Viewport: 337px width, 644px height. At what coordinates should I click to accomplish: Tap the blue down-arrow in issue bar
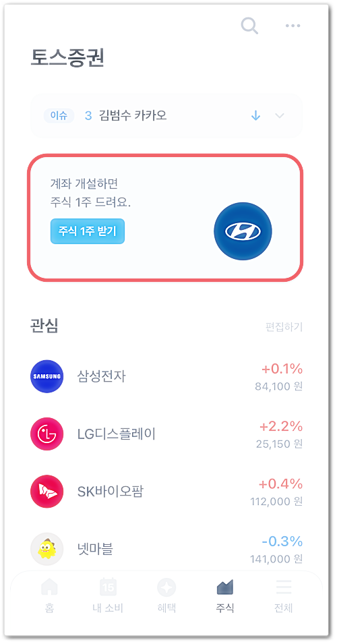click(x=255, y=116)
